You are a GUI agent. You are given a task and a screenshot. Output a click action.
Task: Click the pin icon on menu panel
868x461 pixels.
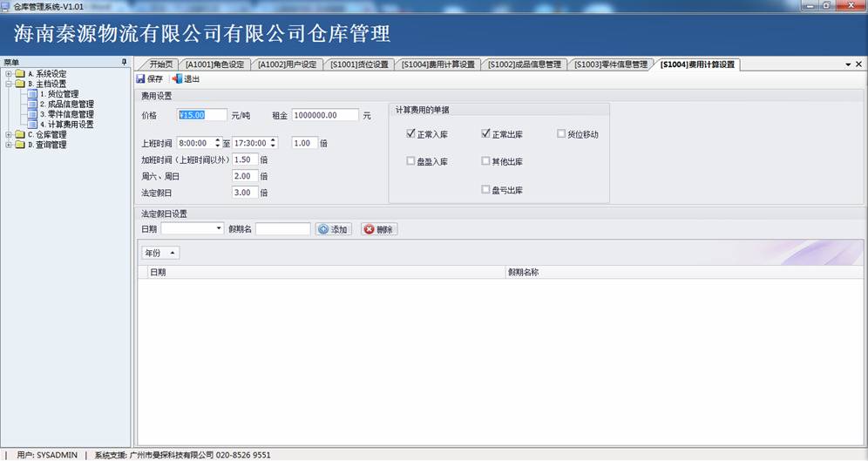(124, 62)
